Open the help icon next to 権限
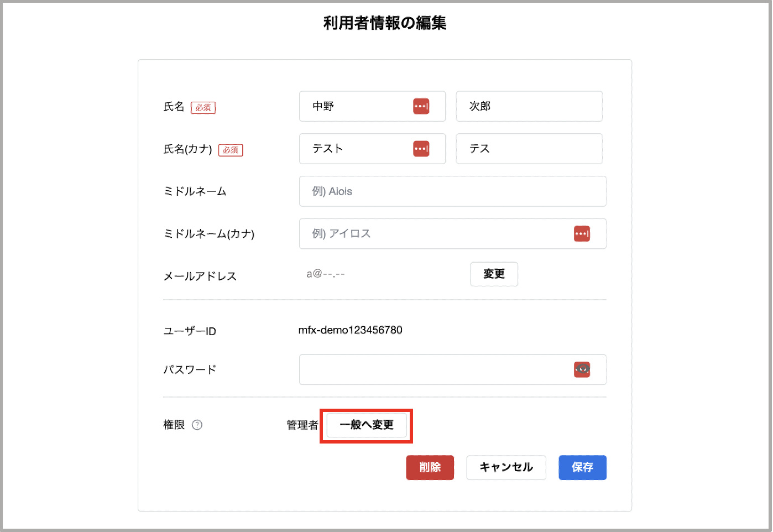 click(197, 425)
